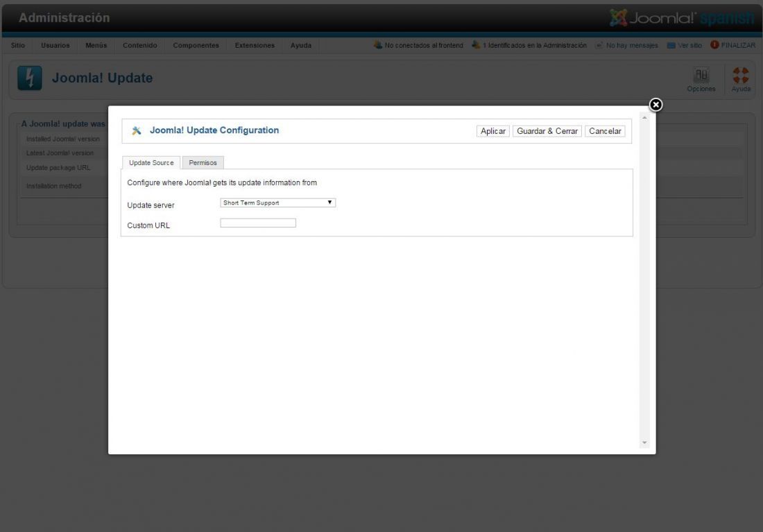Click the 'Update server' label

(151, 205)
